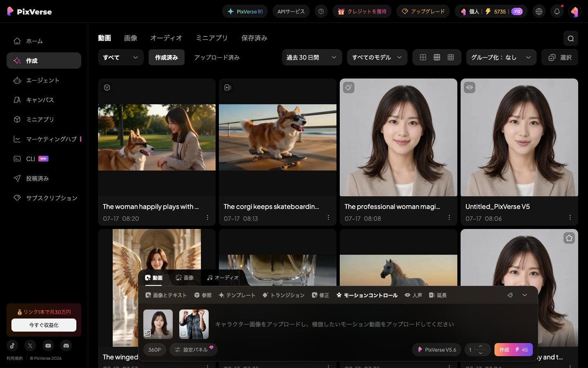588x368 pixels.
Task: Open APIサービス
Action: tap(291, 11)
